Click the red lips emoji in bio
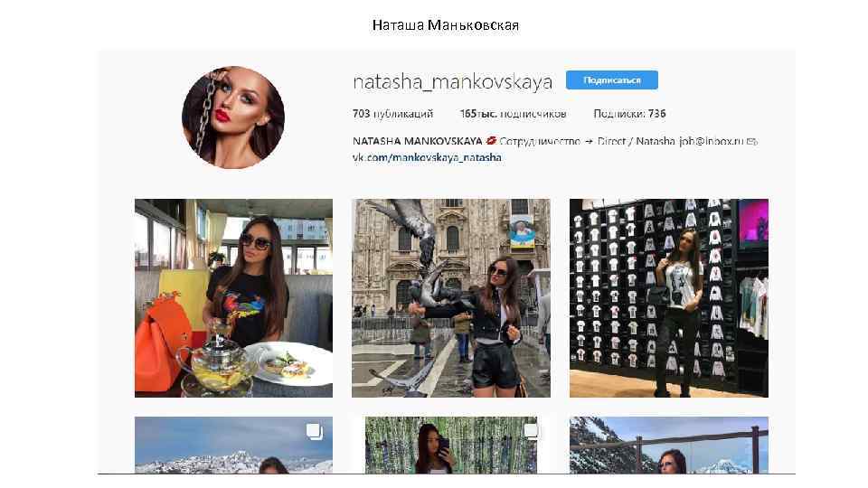The height and width of the screenshot is (488, 868). tap(490, 141)
